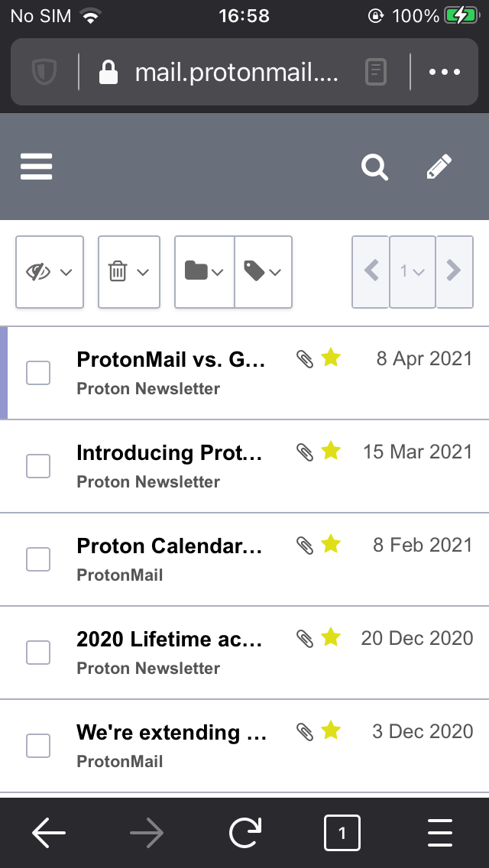
Task: Open the move-to-folder icon
Action: click(198, 272)
